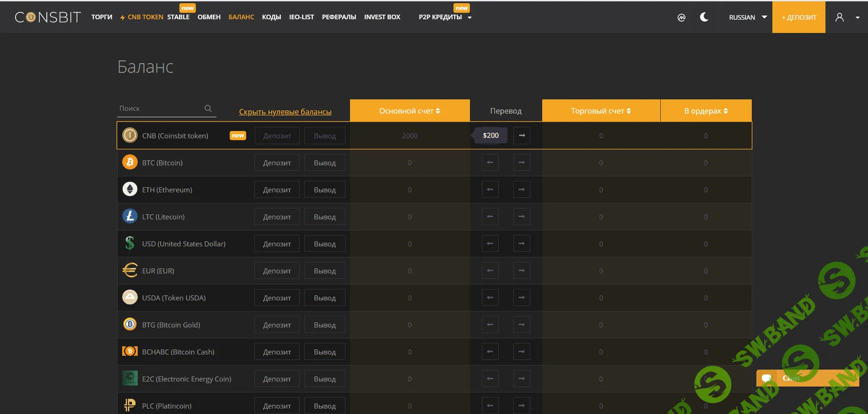The image size is (868, 414).
Task: Click left transfer arrow for BTC
Action: [x=490, y=163]
